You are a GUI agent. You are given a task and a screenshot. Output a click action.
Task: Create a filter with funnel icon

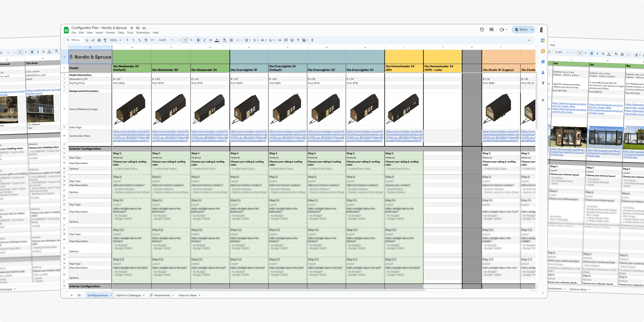[x=298, y=40]
